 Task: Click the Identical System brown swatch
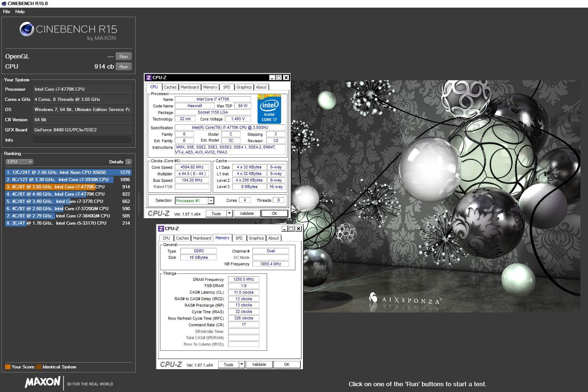click(x=39, y=367)
